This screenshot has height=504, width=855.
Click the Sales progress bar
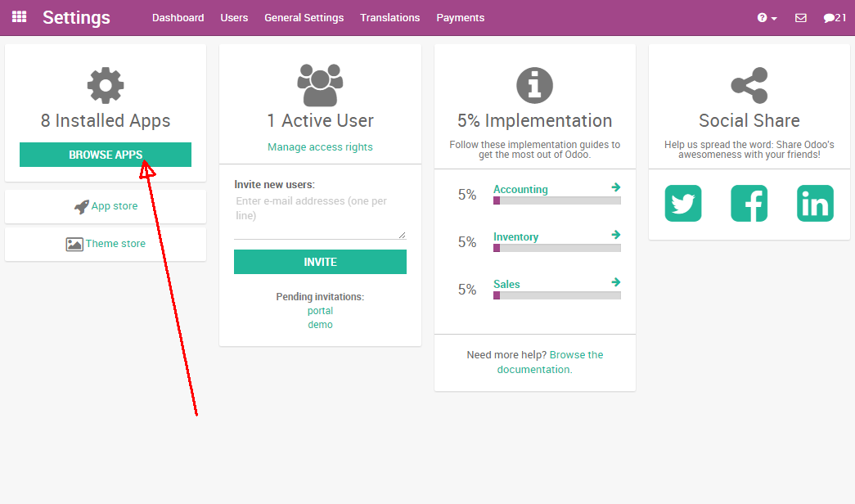pos(556,295)
